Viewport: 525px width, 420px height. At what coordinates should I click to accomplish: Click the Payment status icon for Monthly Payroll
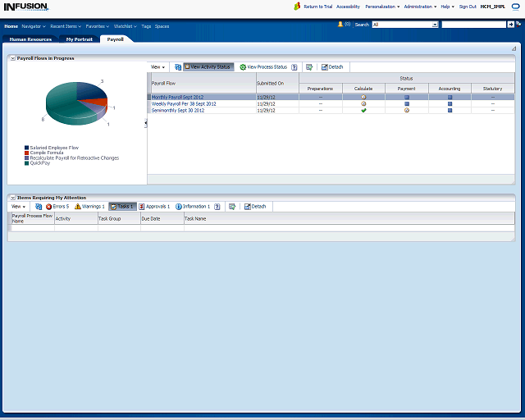pyautogui.click(x=406, y=97)
